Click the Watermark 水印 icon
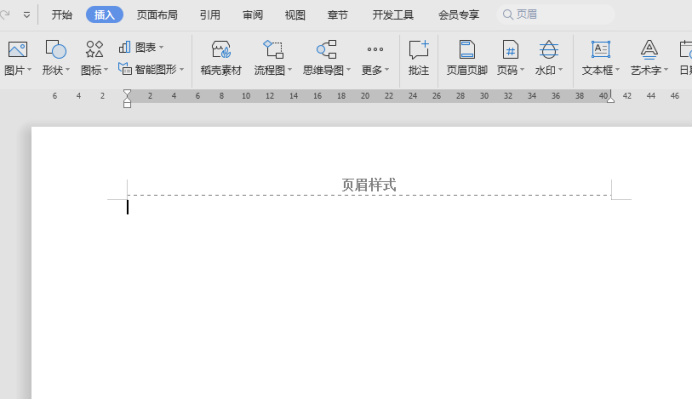The width and height of the screenshot is (693, 400). point(548,50)
